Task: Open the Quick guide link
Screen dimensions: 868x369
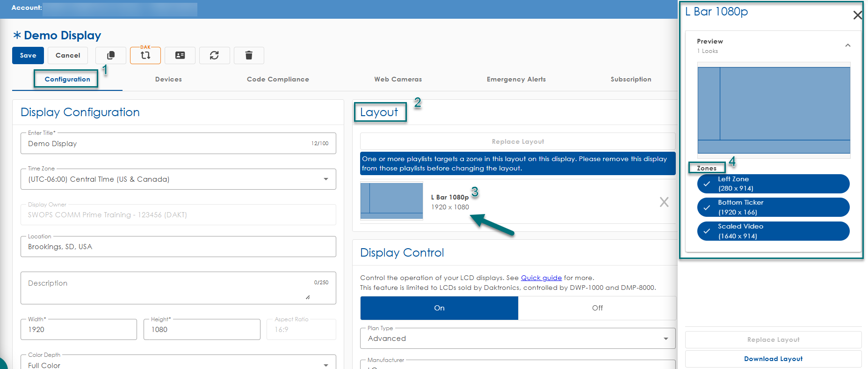Action: [541, 278]
